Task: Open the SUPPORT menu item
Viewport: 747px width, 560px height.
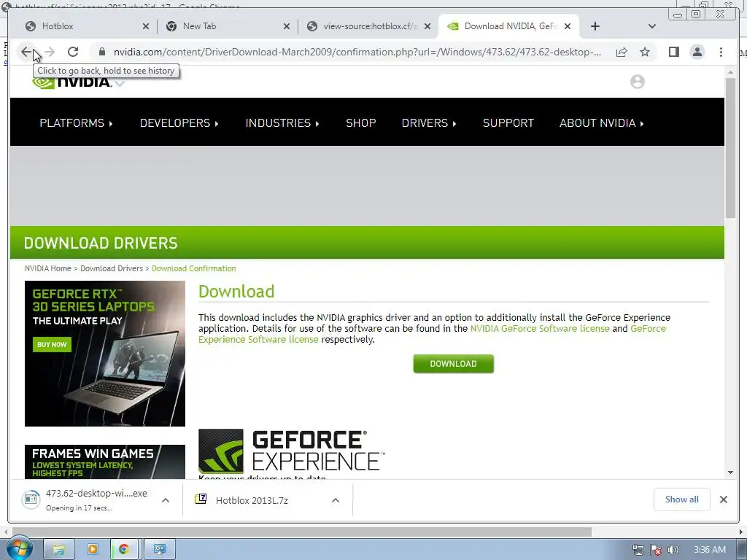Action: coord(508,122)
